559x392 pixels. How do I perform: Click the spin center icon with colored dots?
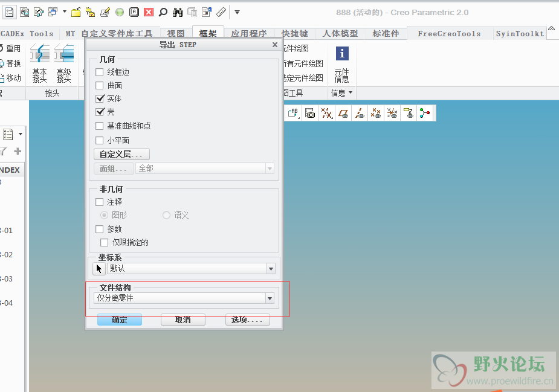tap(425, 114)
